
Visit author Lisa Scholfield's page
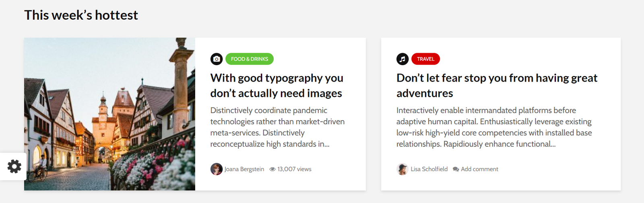point(429,169)
